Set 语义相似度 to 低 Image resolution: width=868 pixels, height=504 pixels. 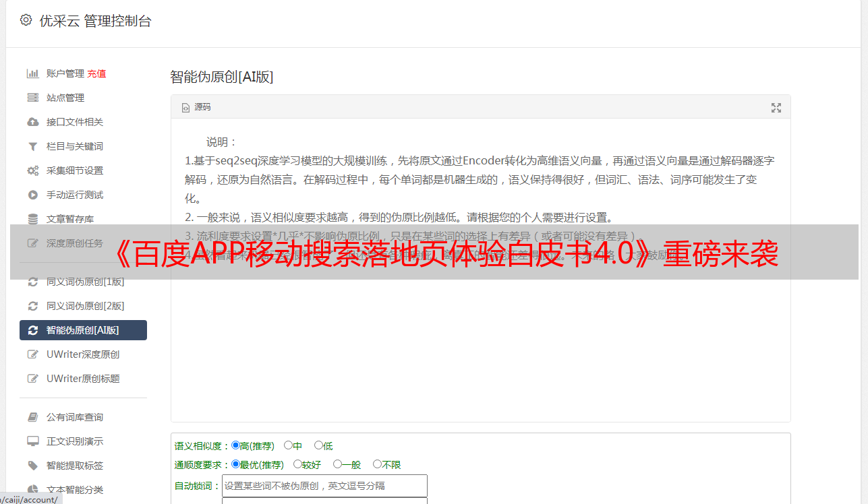coord(318,445)
